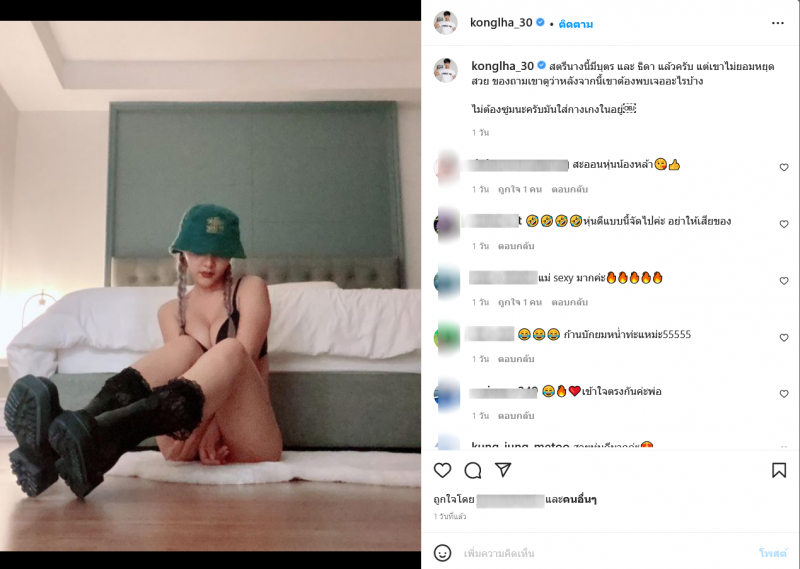Click the โพสต์ post button
800x569 pixels.
tap(773, 553)
